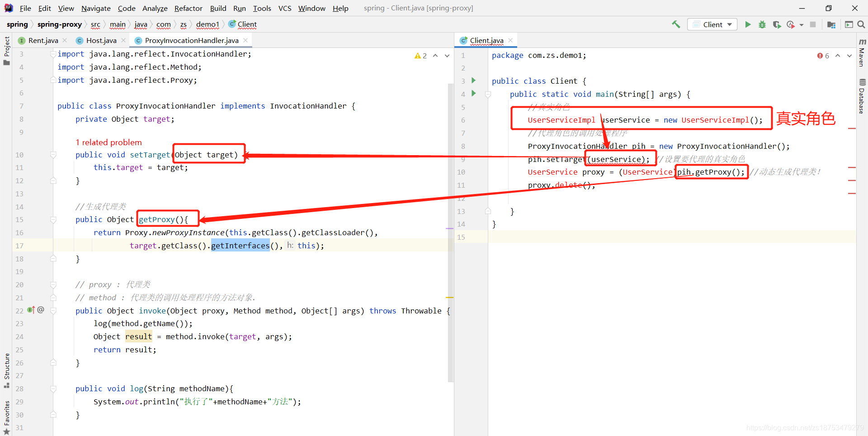The height and width of the screenshot is (436, 868).
Task: Open Search Everywhere magnifier
Action: [x=861, y=24]
